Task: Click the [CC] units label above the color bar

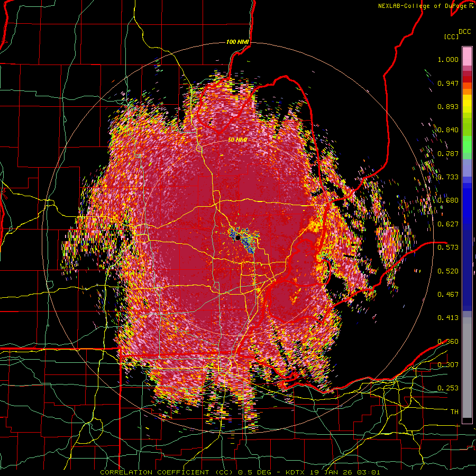Action: point(451,36)
